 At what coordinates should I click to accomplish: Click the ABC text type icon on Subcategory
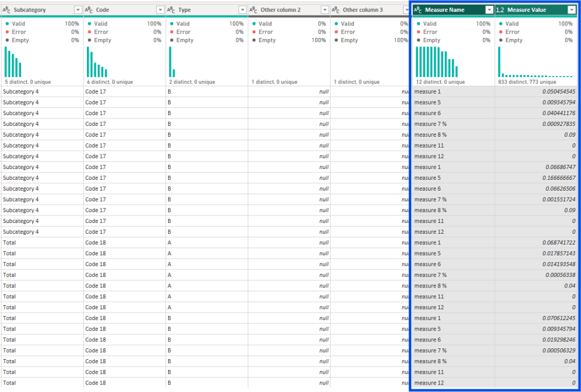point(7,9)
